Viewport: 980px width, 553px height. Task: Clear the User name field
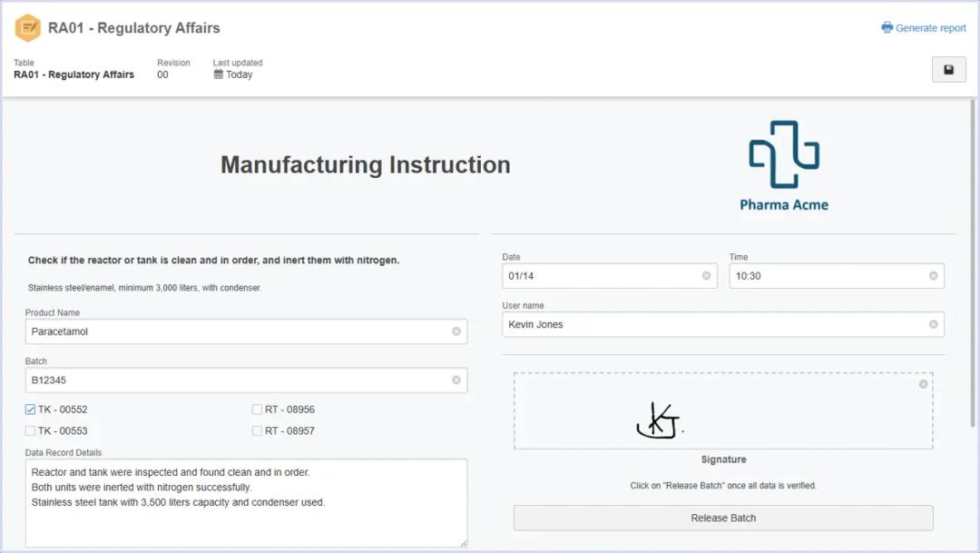[933, 325]
